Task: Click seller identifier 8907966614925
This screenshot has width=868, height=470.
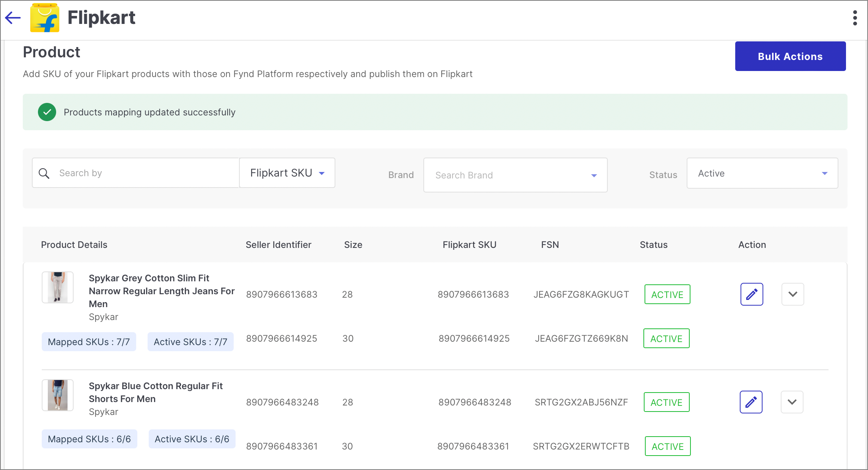Action: click(281, 338)
